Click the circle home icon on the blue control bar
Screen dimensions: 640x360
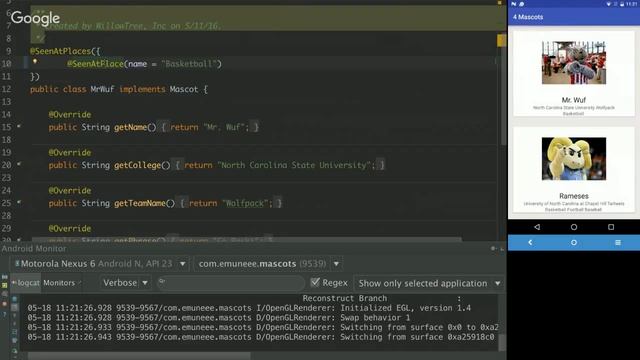tap(574, 242)
